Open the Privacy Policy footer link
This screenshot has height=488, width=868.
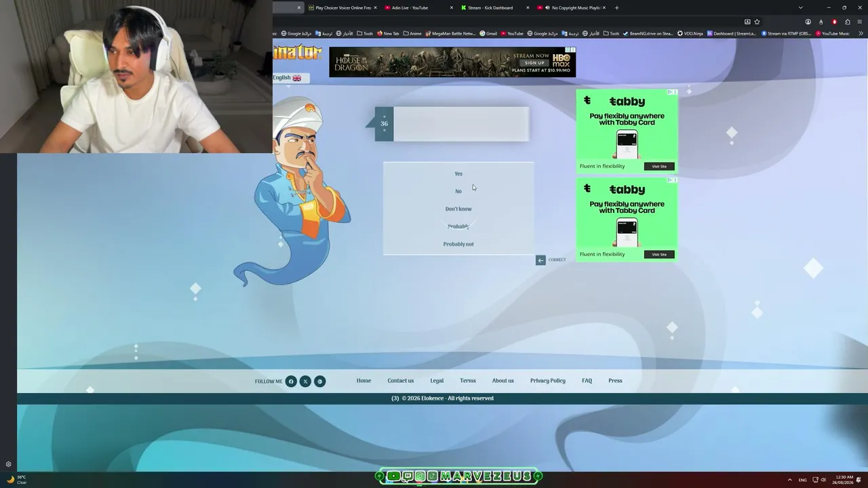click(548, 381)
